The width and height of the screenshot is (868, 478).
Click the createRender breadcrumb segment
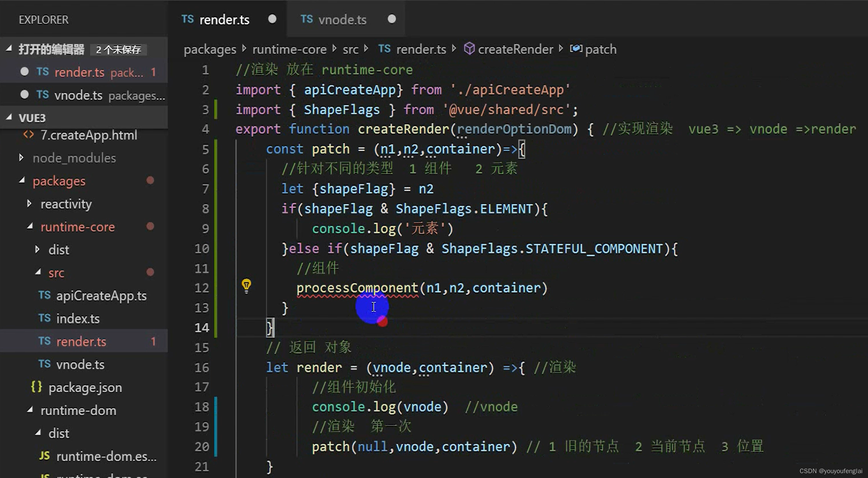coord(516,49)
